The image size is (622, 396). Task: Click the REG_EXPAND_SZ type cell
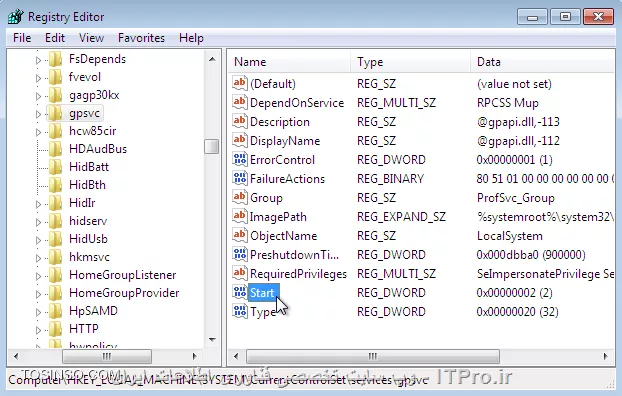pyautogui.click(x=401, y=217)
